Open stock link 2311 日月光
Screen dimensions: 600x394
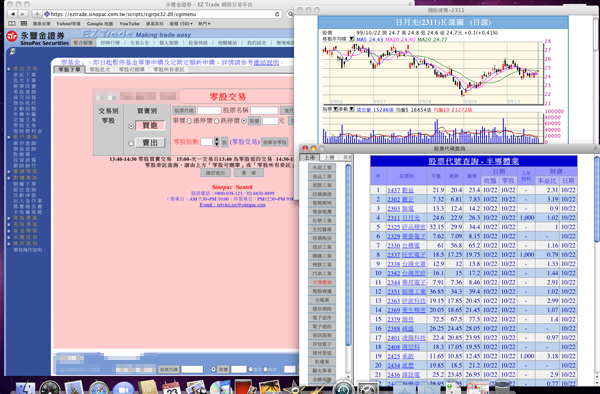pos(403,218)
